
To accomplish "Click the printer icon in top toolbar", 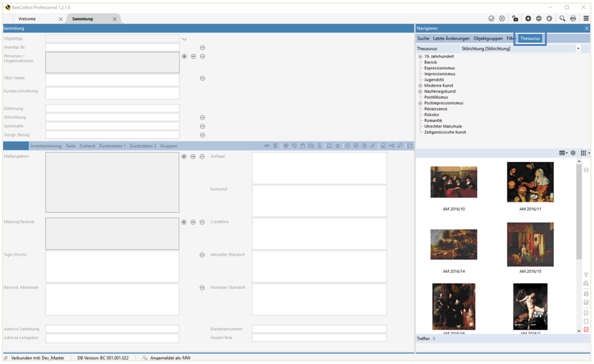I will [573, 19].
